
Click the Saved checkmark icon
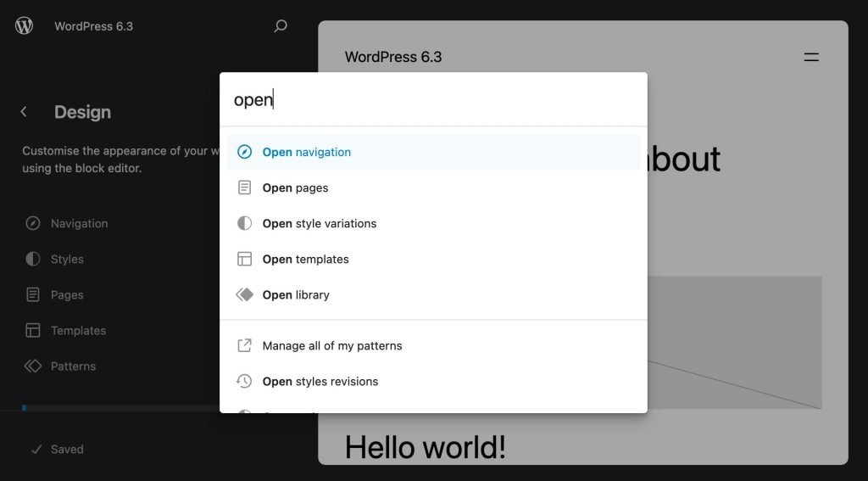coord(36,450)
